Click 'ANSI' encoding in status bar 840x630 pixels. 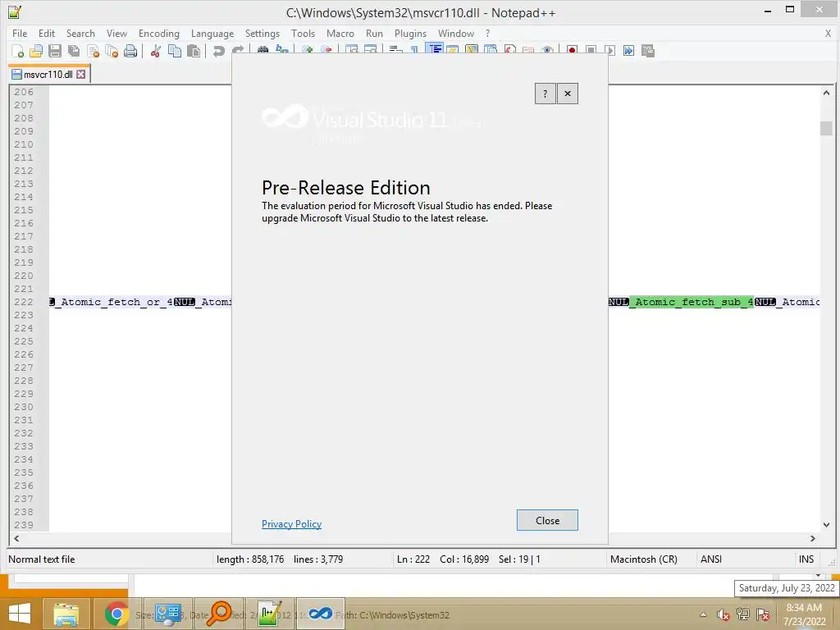[x=711, y=559]
